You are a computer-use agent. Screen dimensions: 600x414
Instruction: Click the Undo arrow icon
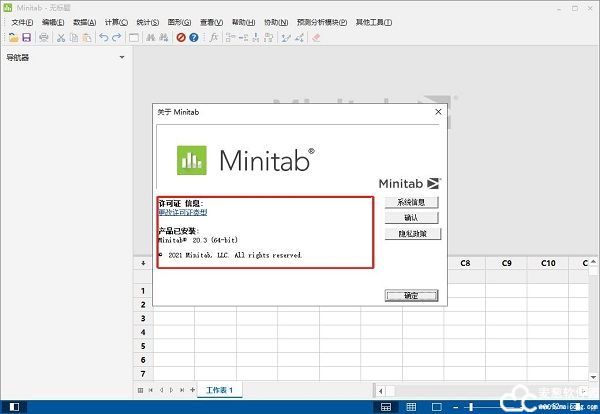point(104,37)
